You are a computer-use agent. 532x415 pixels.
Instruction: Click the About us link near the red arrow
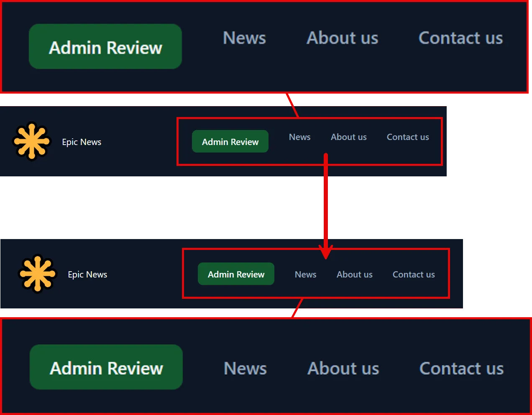tap(354, 275)
